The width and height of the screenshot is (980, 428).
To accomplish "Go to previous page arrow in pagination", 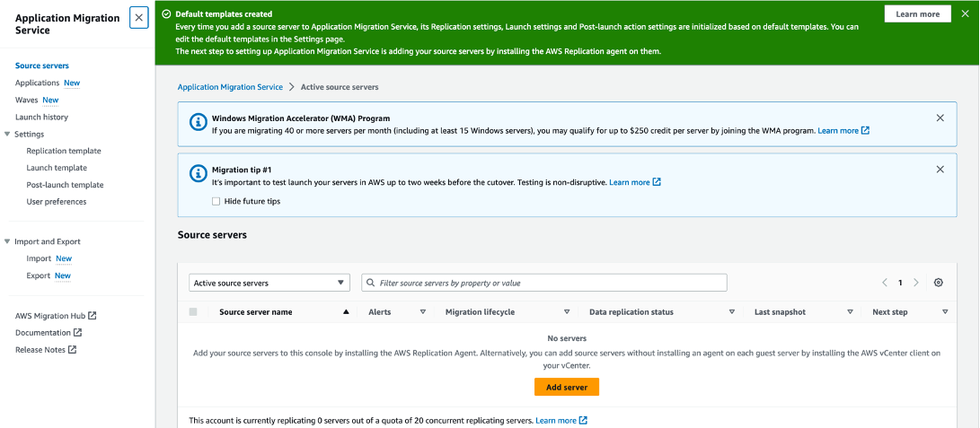I will pos(885,283).
